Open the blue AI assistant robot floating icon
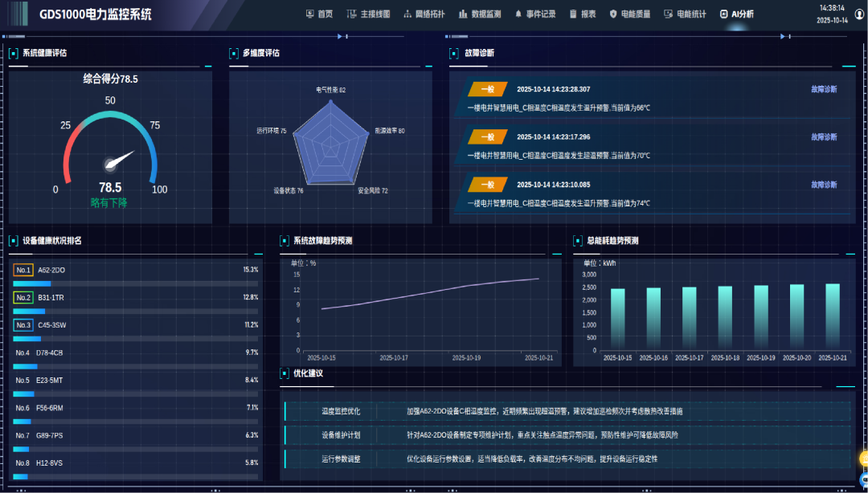 (865, 479)
